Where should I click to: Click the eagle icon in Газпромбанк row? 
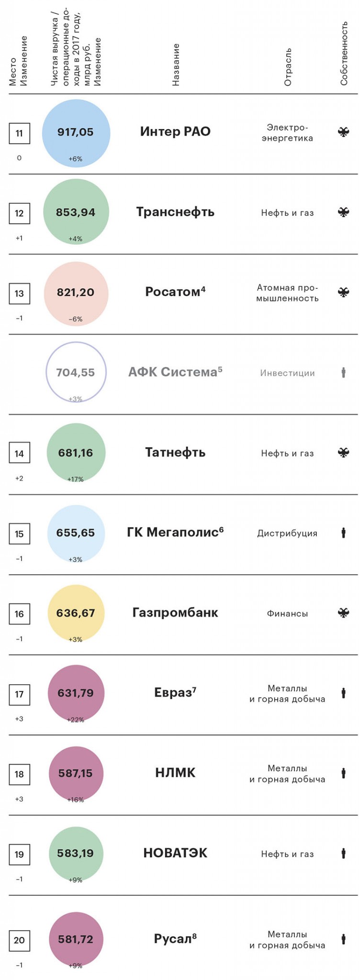343,612
